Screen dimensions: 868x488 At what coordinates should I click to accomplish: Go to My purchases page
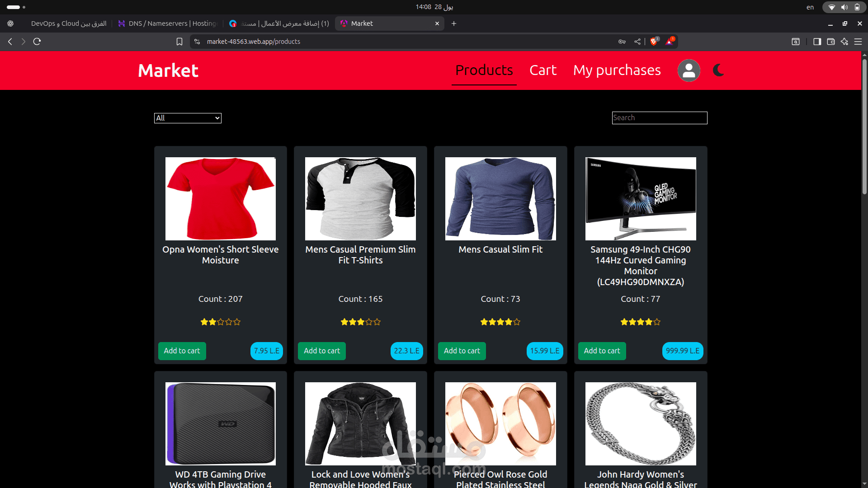(617, 70)
